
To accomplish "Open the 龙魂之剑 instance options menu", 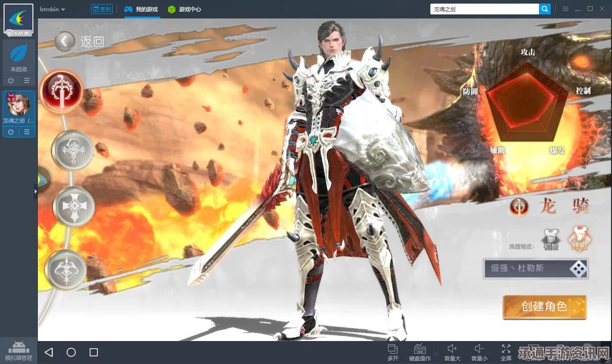I will coord(27,132).
